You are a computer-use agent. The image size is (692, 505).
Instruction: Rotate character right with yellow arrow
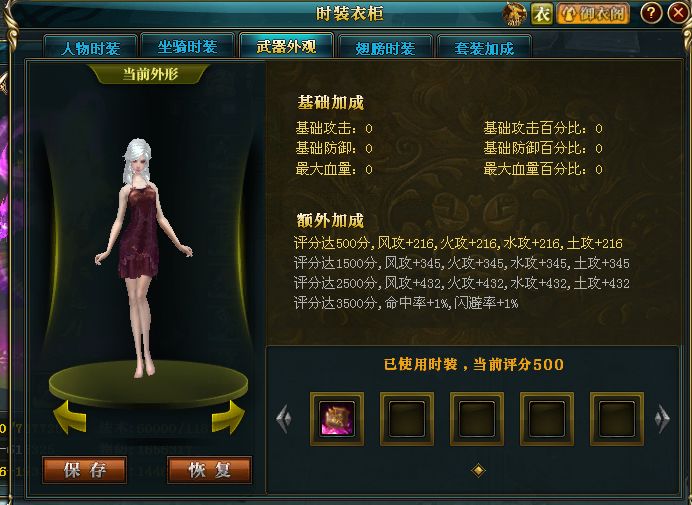point(228,417)
